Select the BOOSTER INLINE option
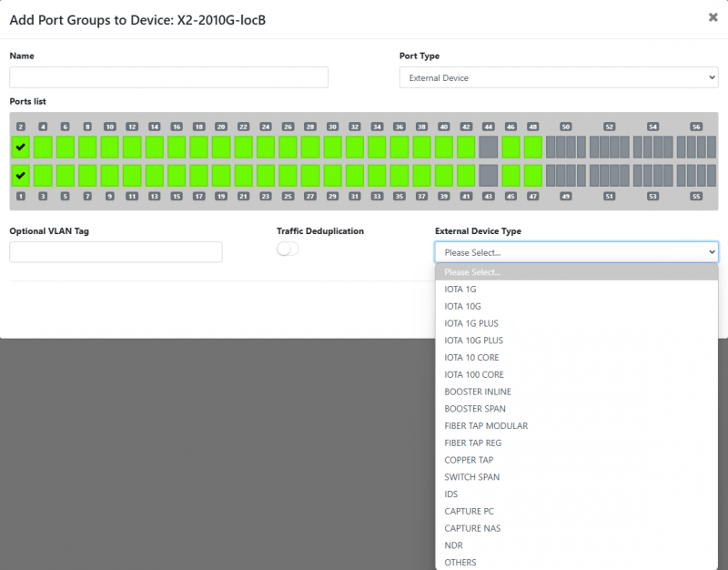This screenshot has height=570, width=728. [478, 392]
